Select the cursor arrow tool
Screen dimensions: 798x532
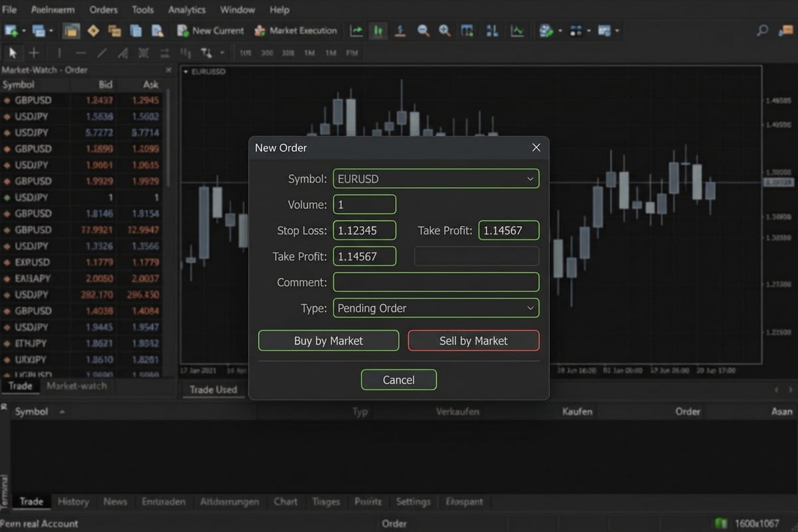(x=13, y=53)
